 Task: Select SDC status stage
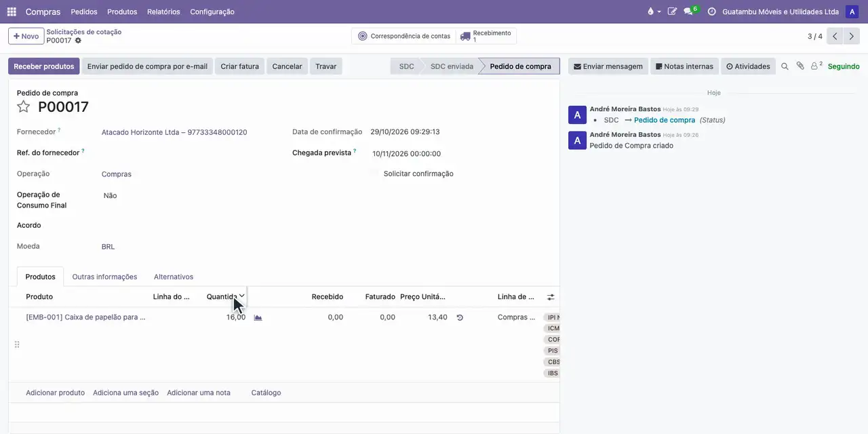pos(406,66)
